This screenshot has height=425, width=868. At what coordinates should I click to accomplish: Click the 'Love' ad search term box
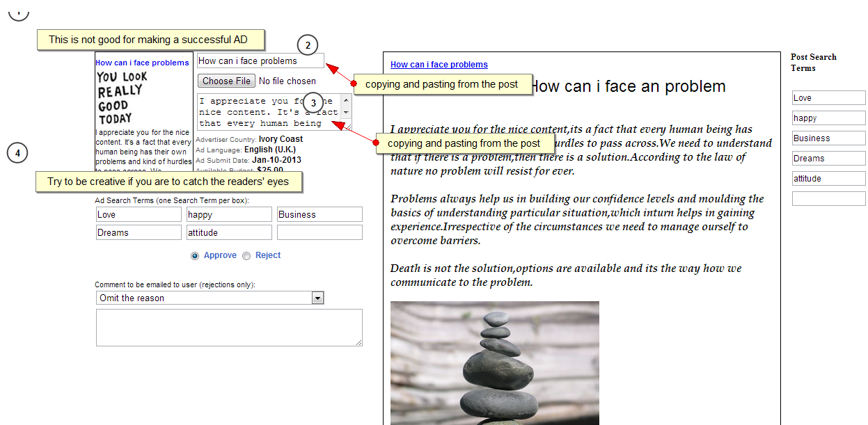(x=139, y=214)
